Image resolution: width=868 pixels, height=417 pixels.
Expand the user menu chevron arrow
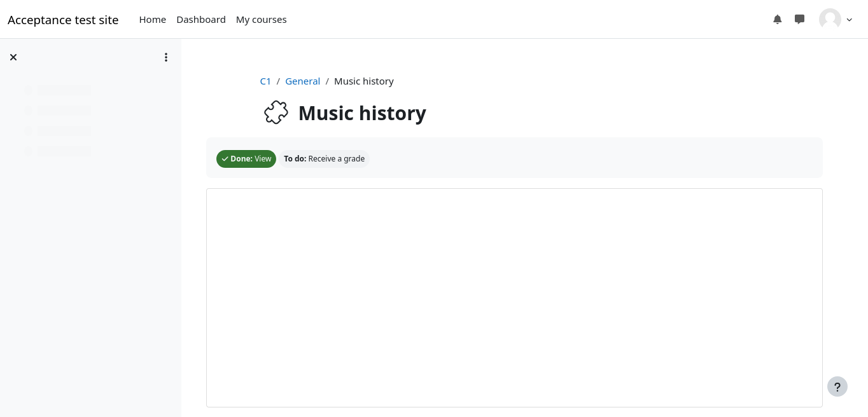pos(850,20)
